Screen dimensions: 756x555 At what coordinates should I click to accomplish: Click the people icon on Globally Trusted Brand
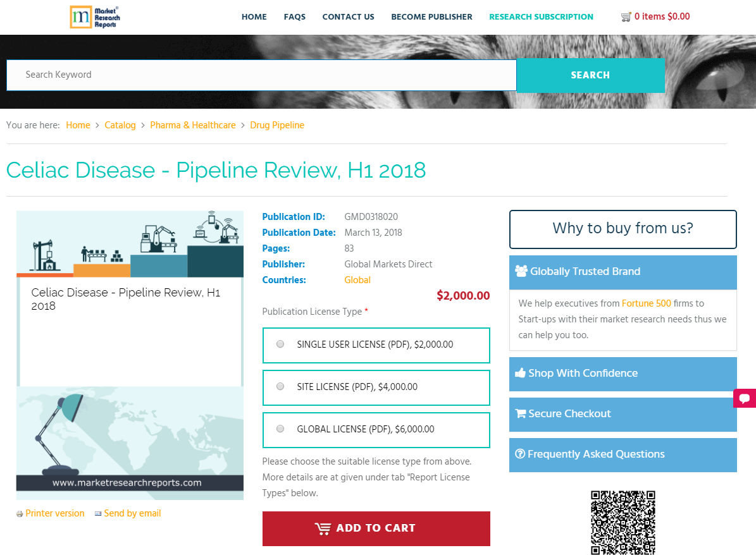coord(521,271)
